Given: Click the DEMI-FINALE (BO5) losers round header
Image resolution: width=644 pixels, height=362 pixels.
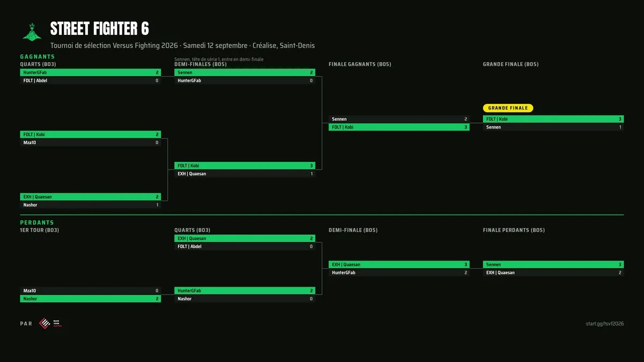Looking at the screenshot, I should tap(353, 230).
